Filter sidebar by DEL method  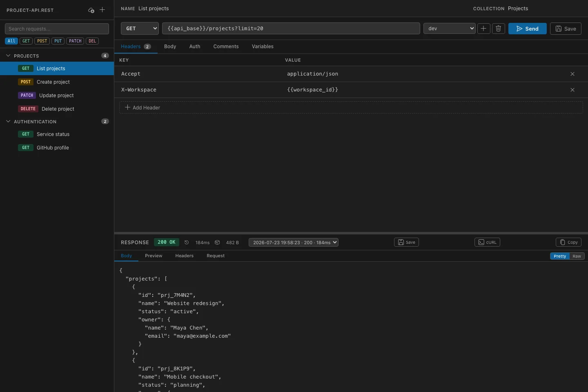click(x=92, y=41)
